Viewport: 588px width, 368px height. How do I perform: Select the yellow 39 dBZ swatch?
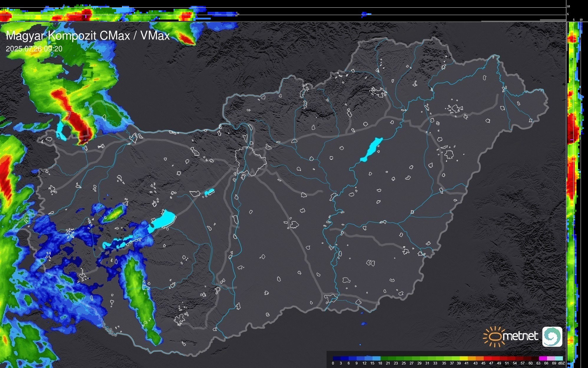[463, 358]
